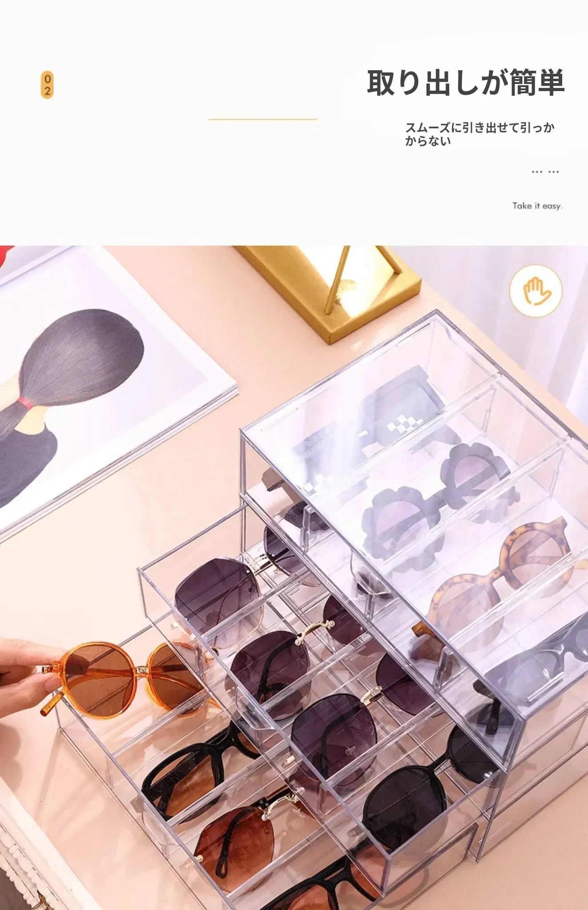Click the Take it easy caption
Viewport: 588px width, 910px height.
(x=537, y=206)
